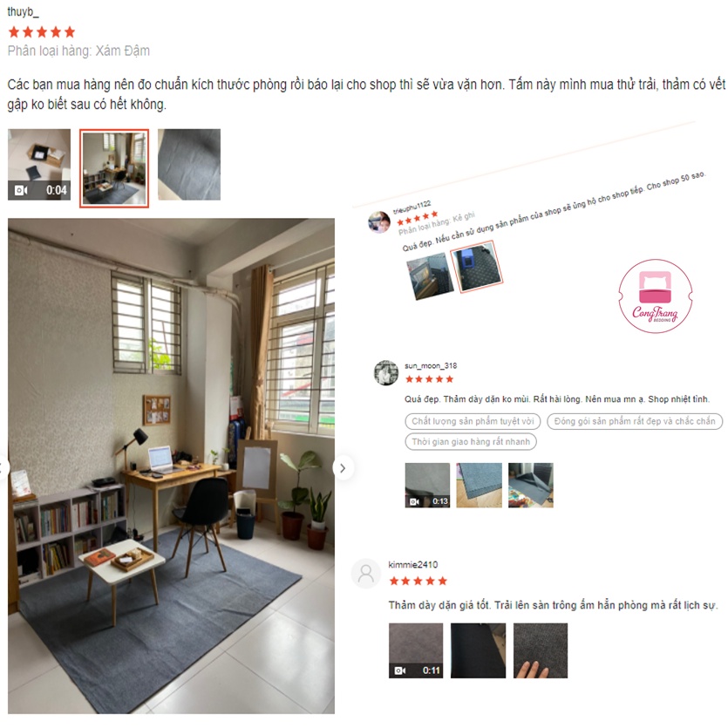This screenshot has height=728, width=728.
Task: Play the 0:11 video in kimmie2410 review
Action: pyautogui.click(x=416, y=650)
